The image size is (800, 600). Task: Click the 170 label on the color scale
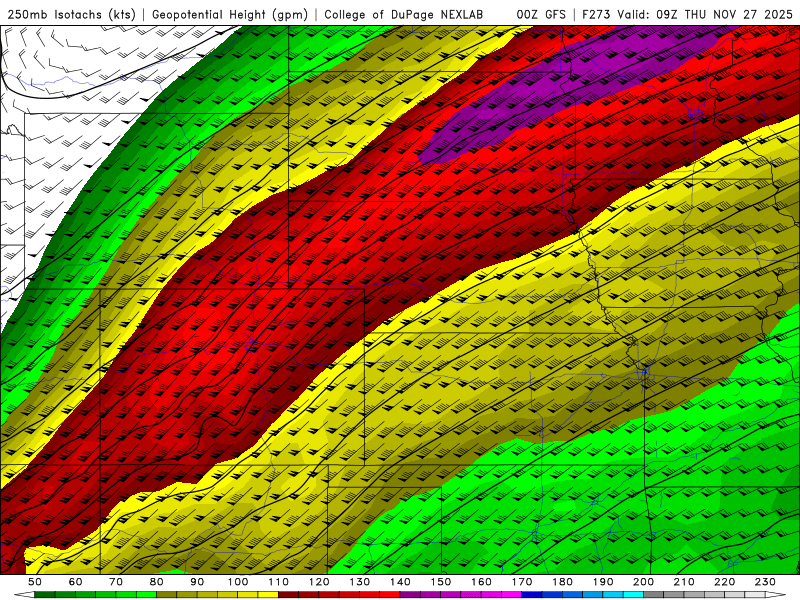(x=522, y=582)
